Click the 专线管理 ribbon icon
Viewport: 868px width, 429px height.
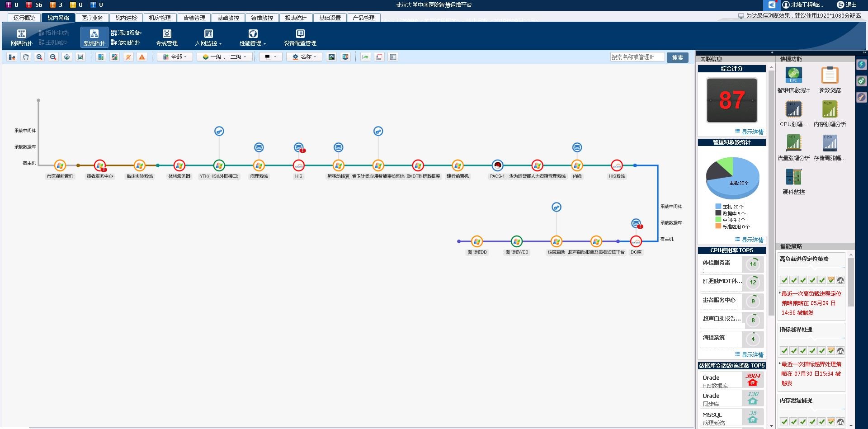coord(167,34)
